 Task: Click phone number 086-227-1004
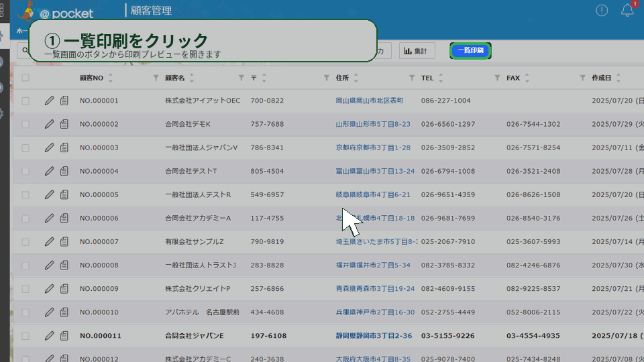click(x=445, y=101)
